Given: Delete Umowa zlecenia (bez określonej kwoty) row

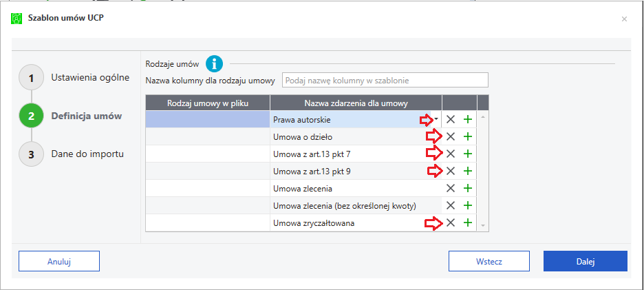Looking at the screenshot, I should pyautogui.click(x=451, y=206).
